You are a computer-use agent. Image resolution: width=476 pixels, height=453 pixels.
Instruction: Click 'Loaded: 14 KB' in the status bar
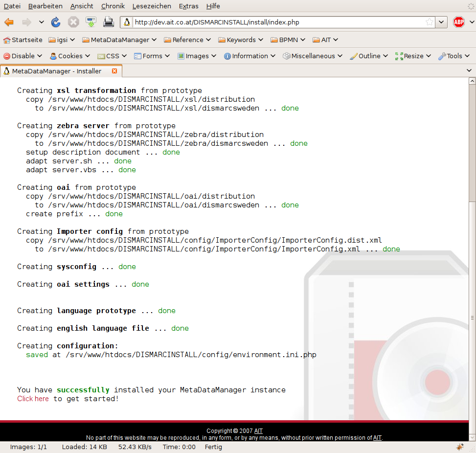point(85,447)
